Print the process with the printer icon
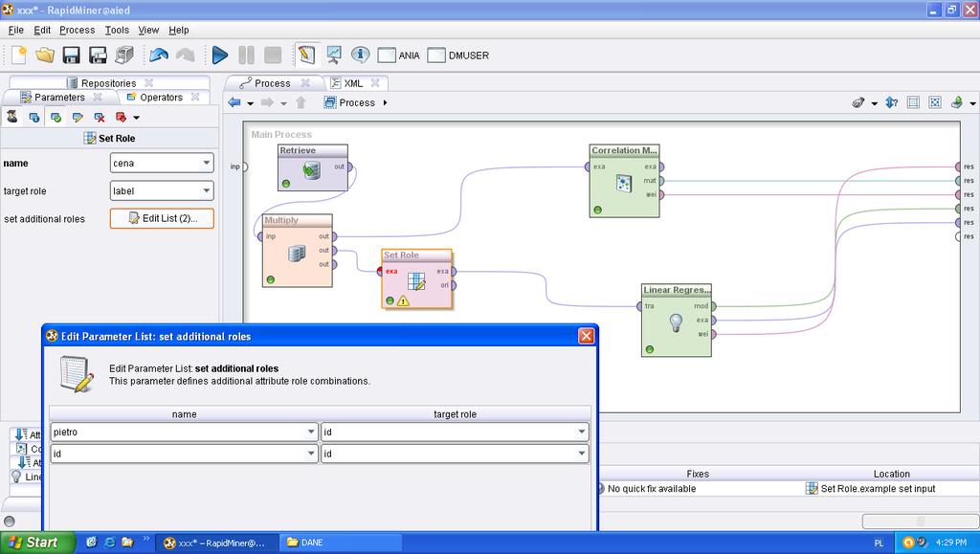The image size is (980, 554). (x=124, y=55)
